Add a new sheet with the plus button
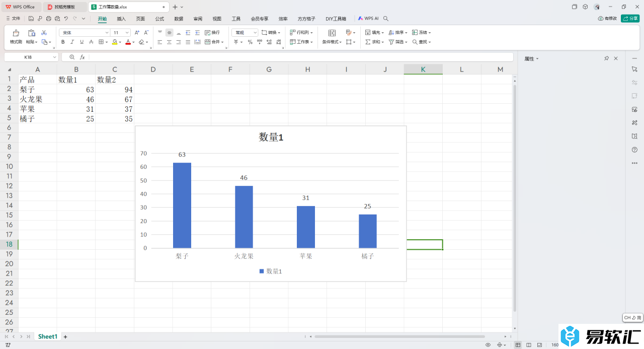The height and width of the screenshot is (349, 644). click(65, 336)
